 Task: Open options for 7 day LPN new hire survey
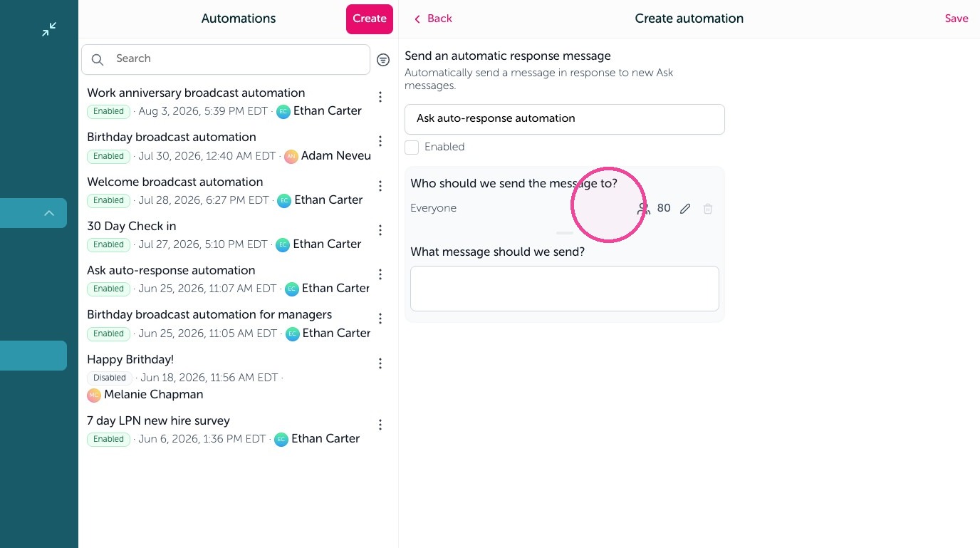point(380,425)
